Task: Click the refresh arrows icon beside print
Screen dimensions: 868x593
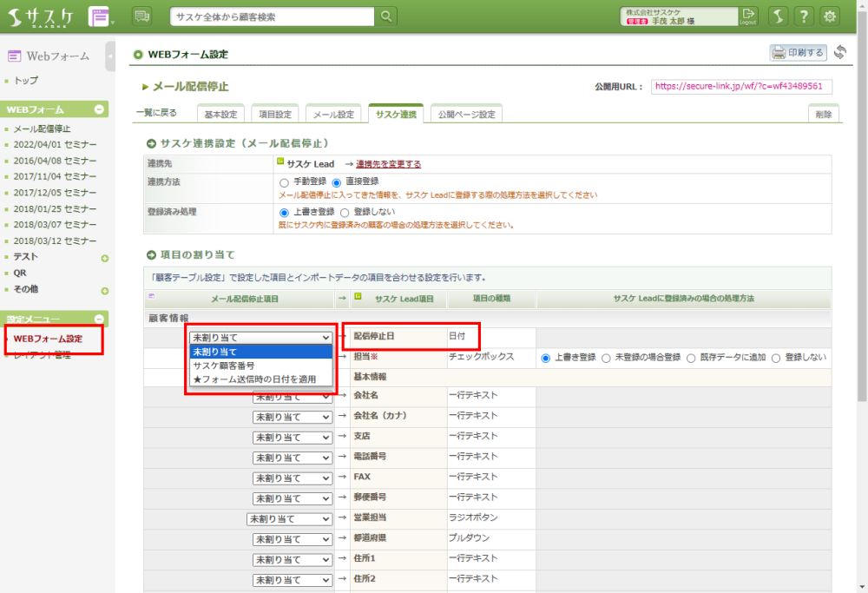Action: [x=839, y=52]
